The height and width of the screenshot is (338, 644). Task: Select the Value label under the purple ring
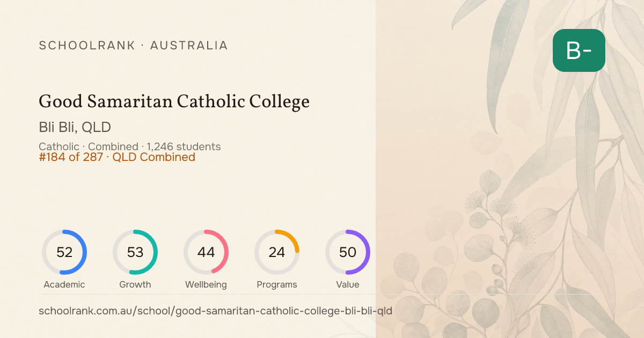348,284
